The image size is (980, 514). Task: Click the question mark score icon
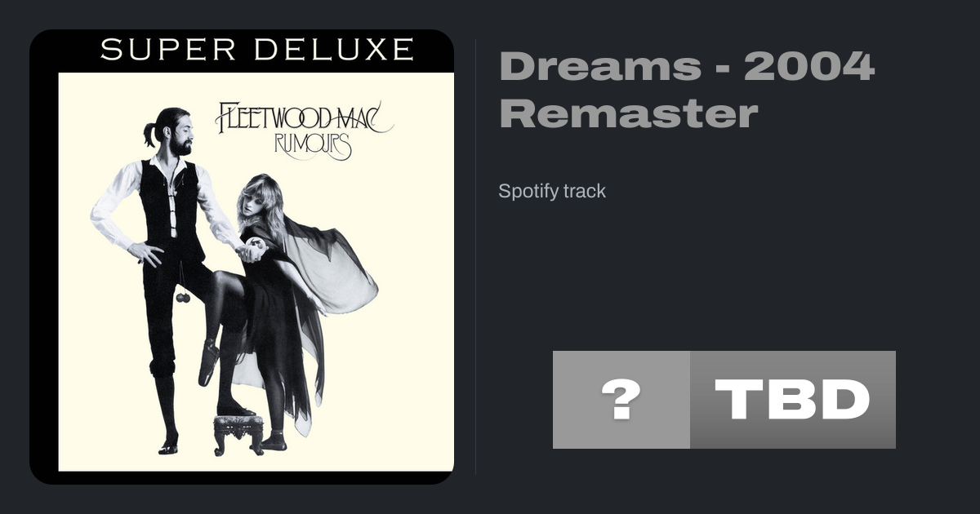pyautogui.click(x=621, y=400)
